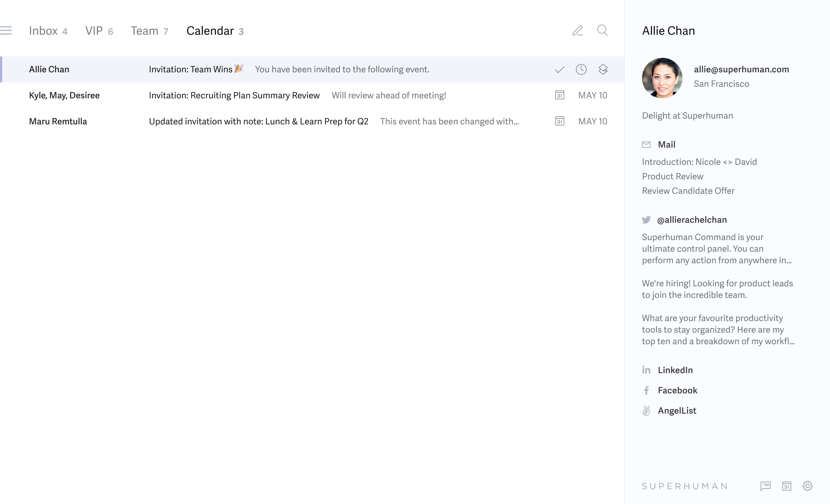Open the chat feedback icon at bottom
The image size is (830, 504).
click(765, 486)
